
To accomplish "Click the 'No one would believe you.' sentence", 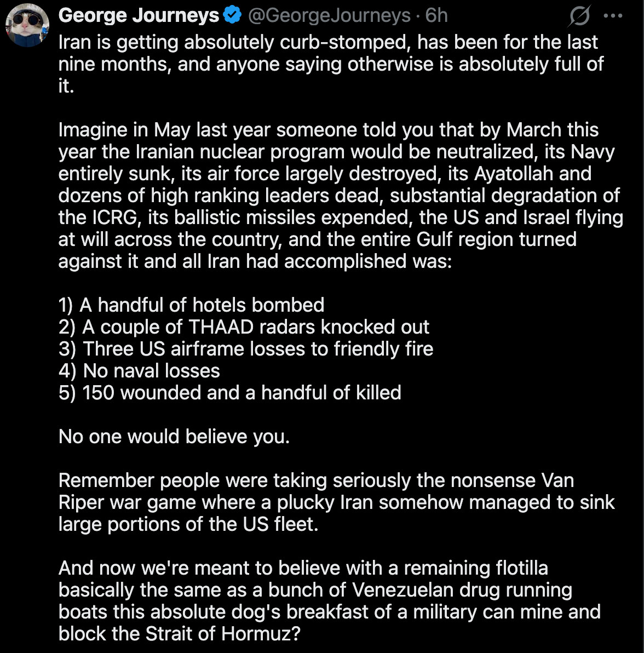I will (x=174, y=437).
